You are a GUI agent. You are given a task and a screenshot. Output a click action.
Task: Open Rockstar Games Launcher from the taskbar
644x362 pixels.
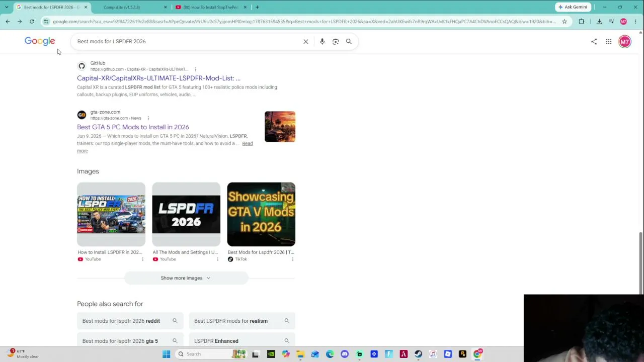[462, 354]
